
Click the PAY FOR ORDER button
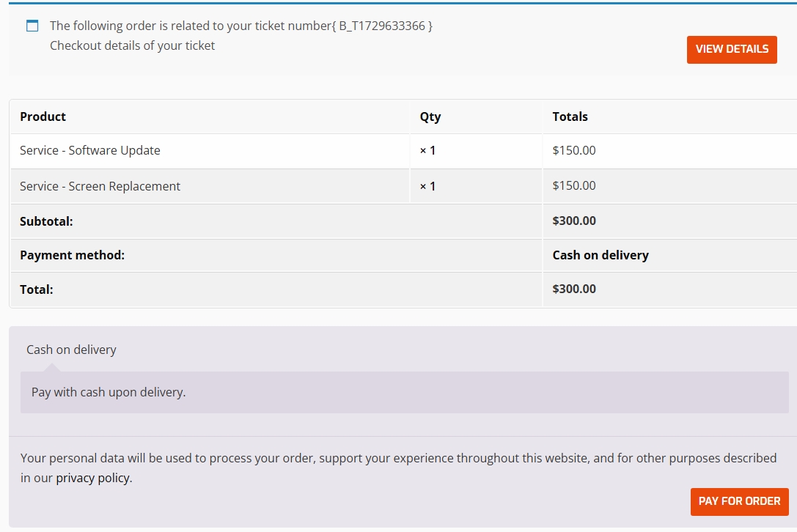(x=739, y=501)
